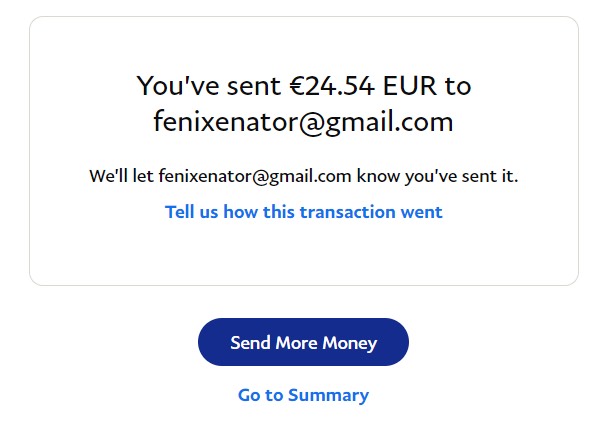Viewport: 611px width, 434px height.
Task: Click the EUR currency label
Action: click(411, 86)
